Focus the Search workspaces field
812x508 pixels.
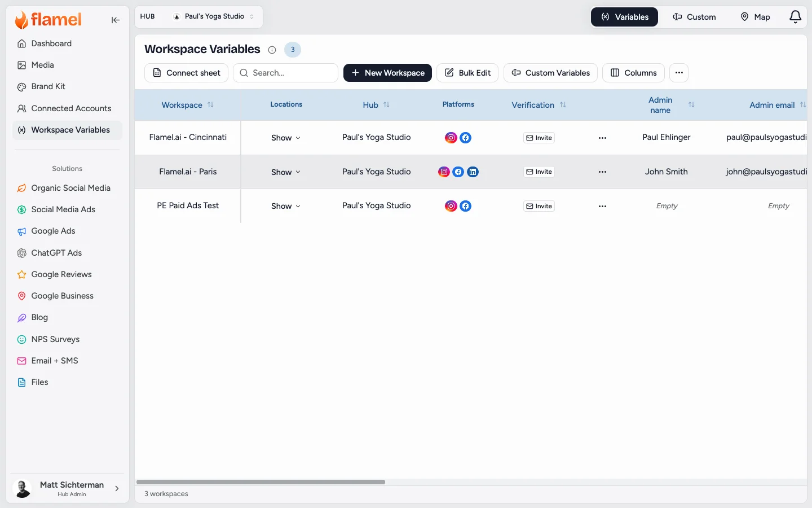click(285, 73)
